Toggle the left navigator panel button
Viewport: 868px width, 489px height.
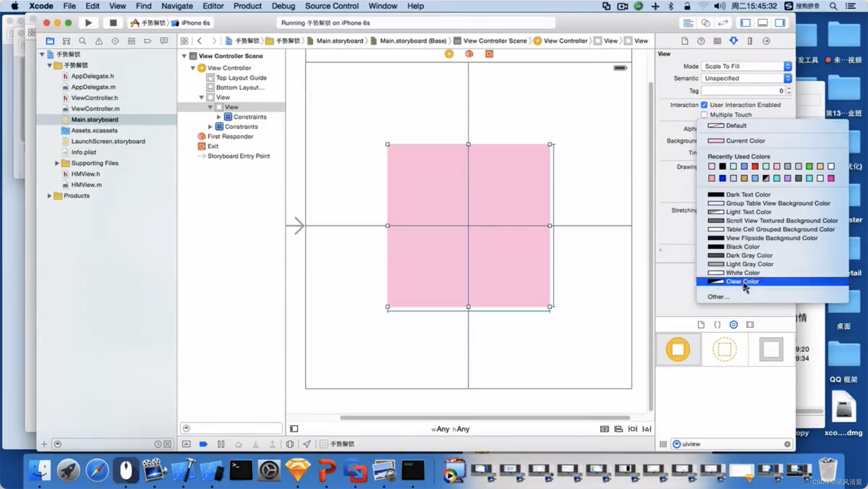pos(745,23)
